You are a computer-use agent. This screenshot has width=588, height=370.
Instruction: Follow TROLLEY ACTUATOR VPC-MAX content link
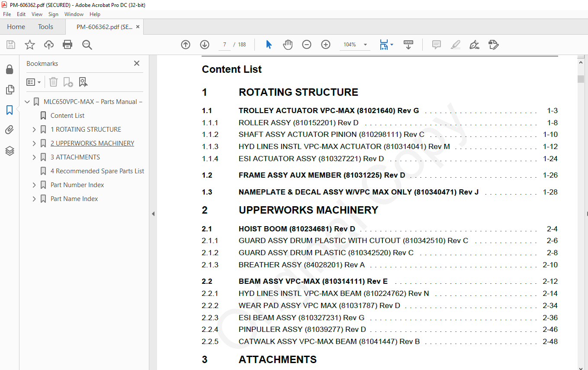click(x=329, y=110)
